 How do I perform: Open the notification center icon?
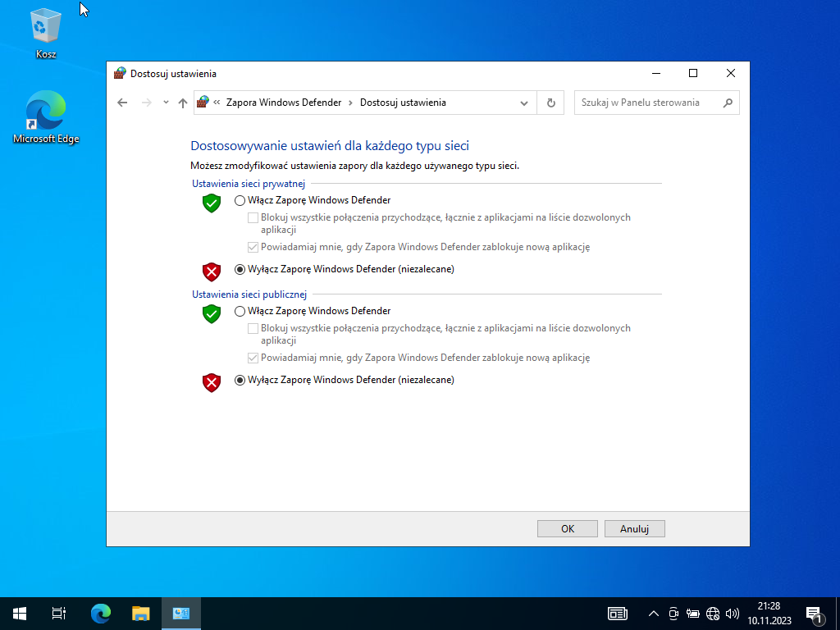(814, 614)
